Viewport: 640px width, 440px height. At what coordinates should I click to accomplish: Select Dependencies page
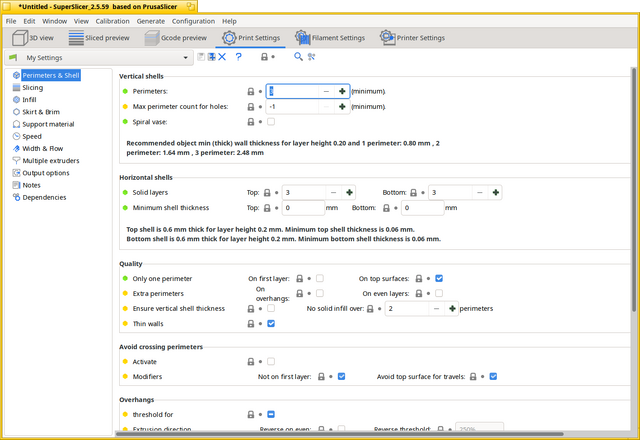(44, 198)
